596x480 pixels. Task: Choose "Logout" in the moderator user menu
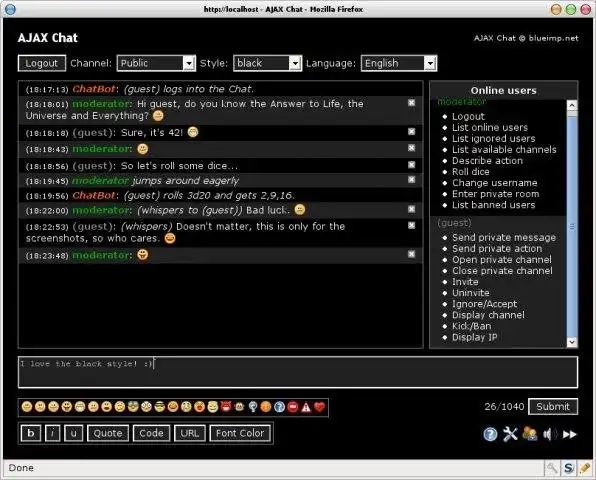point(468,116)
